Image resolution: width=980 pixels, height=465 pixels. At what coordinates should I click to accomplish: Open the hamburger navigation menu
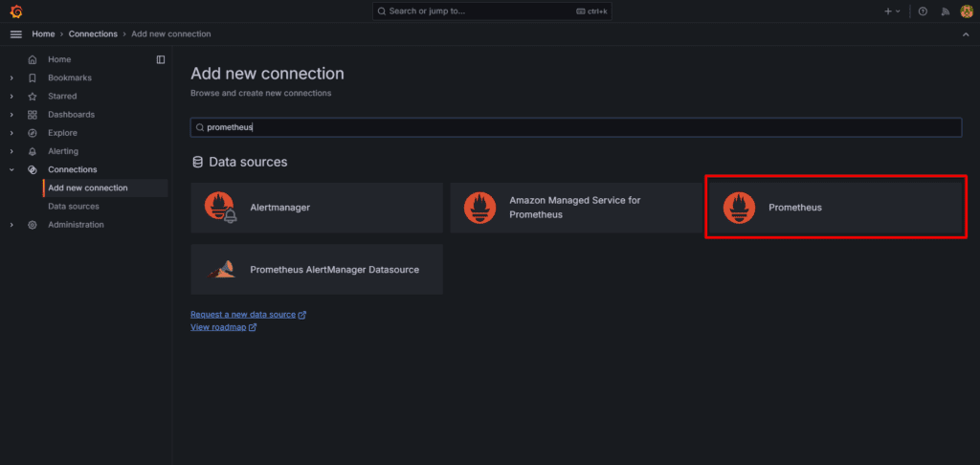point(16,33)
